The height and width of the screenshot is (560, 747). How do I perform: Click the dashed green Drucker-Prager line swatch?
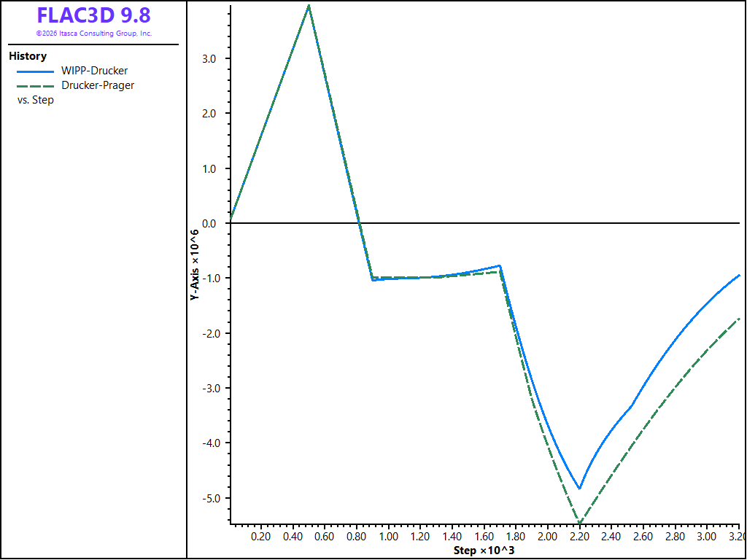[x=35, y=86]
